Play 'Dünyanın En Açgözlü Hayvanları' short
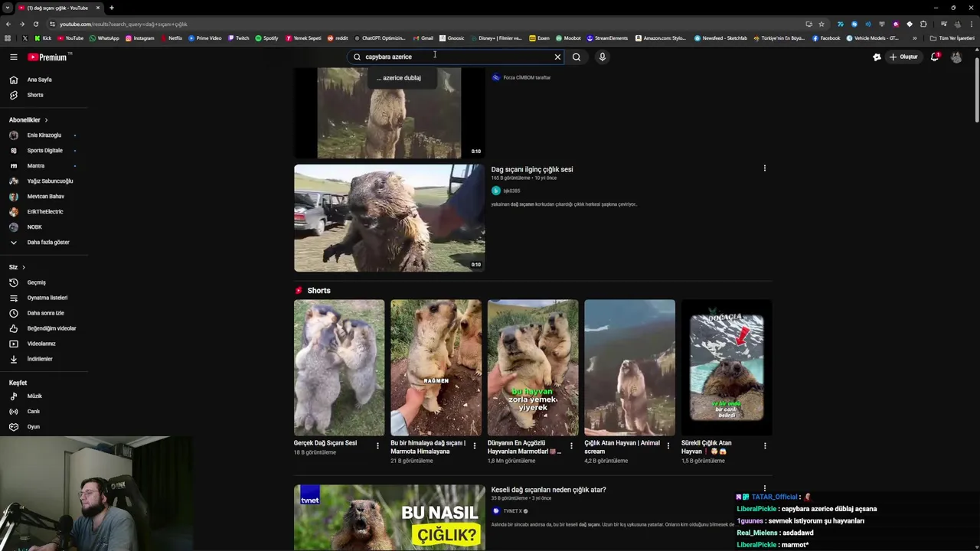Image resolution: width=980 pixels, height=551 pixels. 533,367
